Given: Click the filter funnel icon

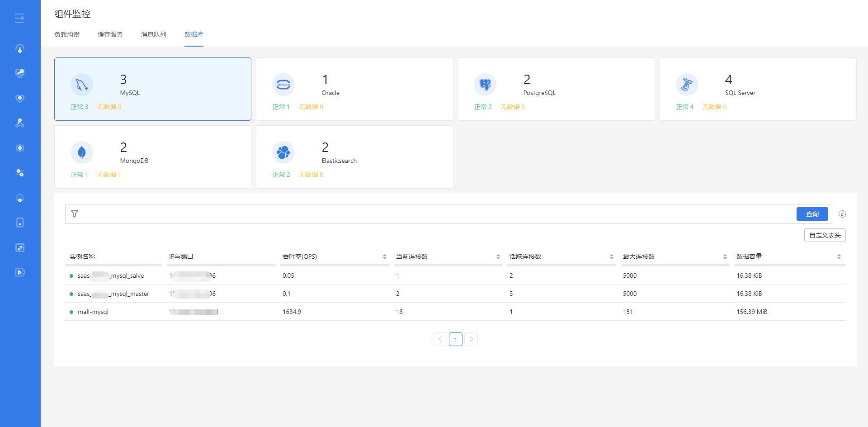Looking at the screenshot, I should pos(75,214).
